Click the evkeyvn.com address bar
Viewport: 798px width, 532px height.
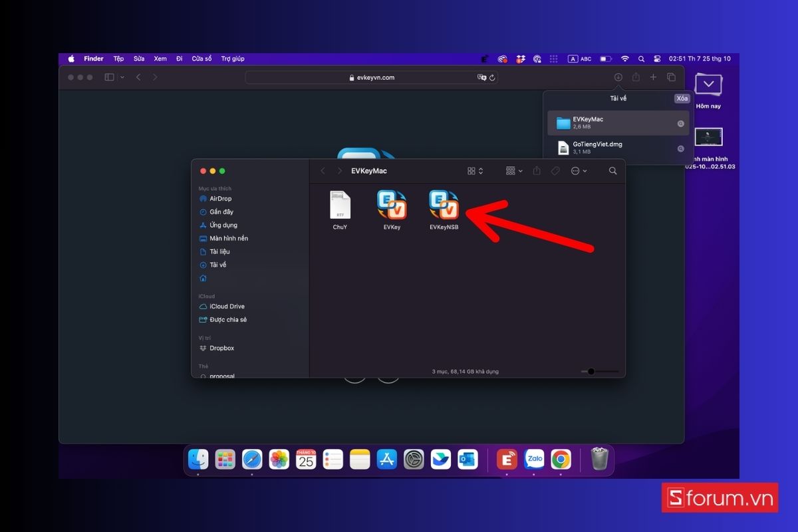pyautogui.click(x=371, y=77)
